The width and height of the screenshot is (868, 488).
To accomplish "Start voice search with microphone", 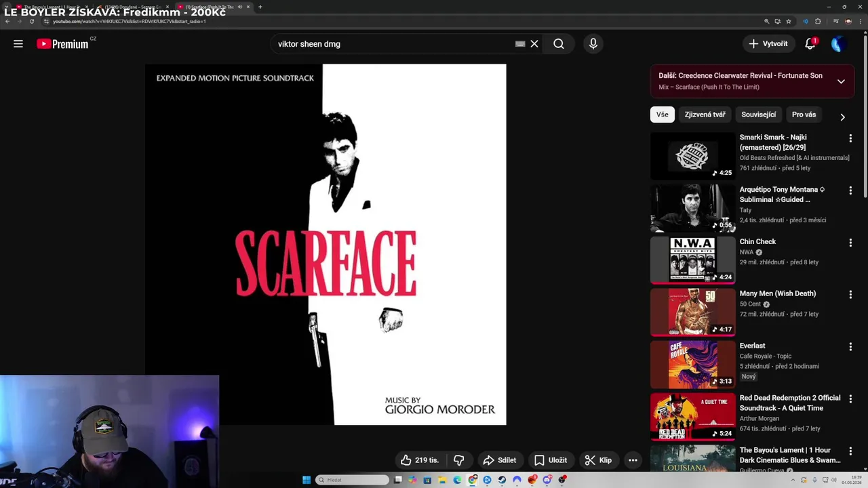I will (x=593, y=43).
